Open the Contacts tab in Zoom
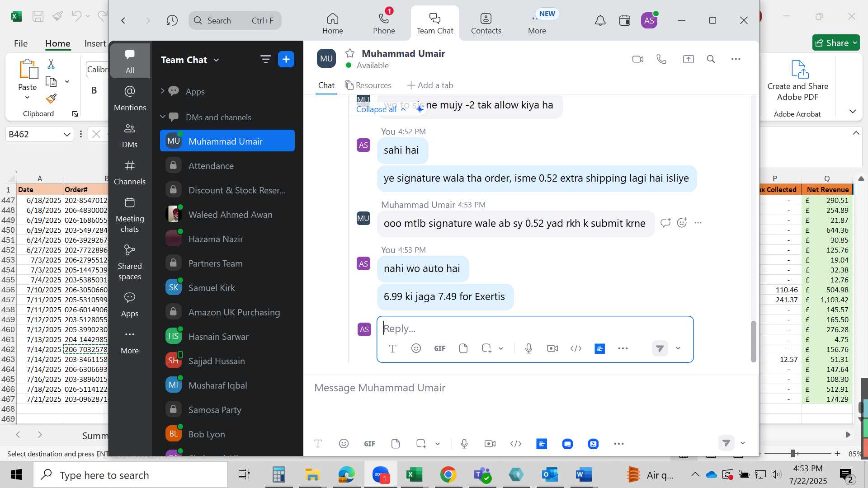The width and height of the screenshot is (868, 488). click(x=486, y=23)
